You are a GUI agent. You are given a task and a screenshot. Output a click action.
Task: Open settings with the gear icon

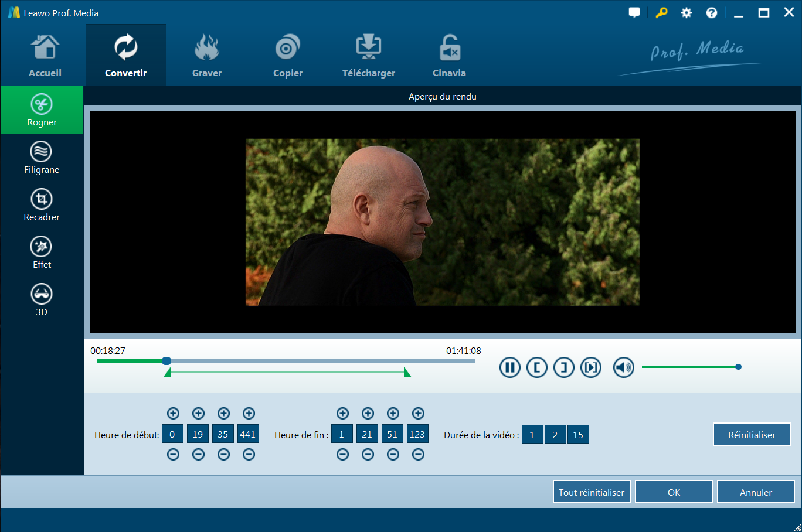[x=686, y=13]
